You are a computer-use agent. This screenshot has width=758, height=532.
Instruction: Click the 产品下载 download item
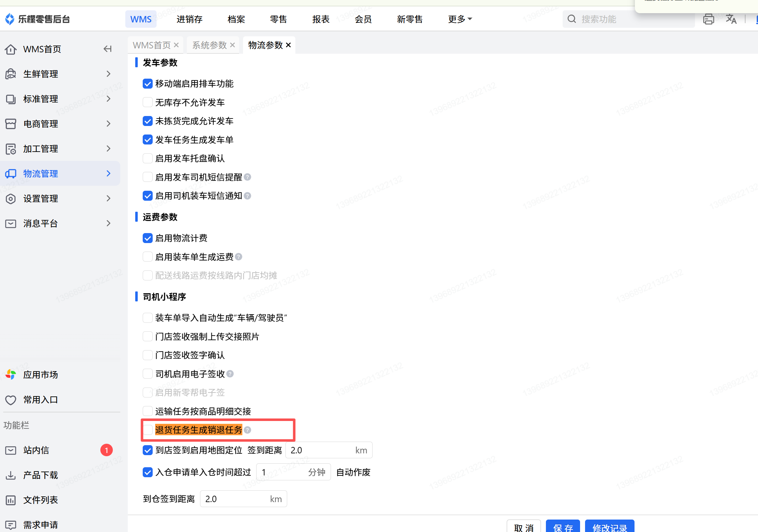(40, 475)
